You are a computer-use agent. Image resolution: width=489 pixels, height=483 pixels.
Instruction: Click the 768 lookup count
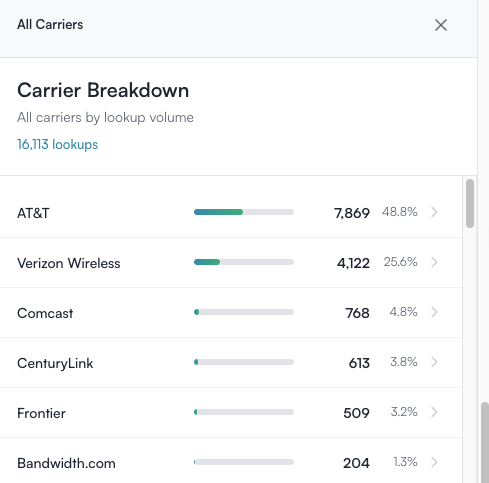(357, 313)
